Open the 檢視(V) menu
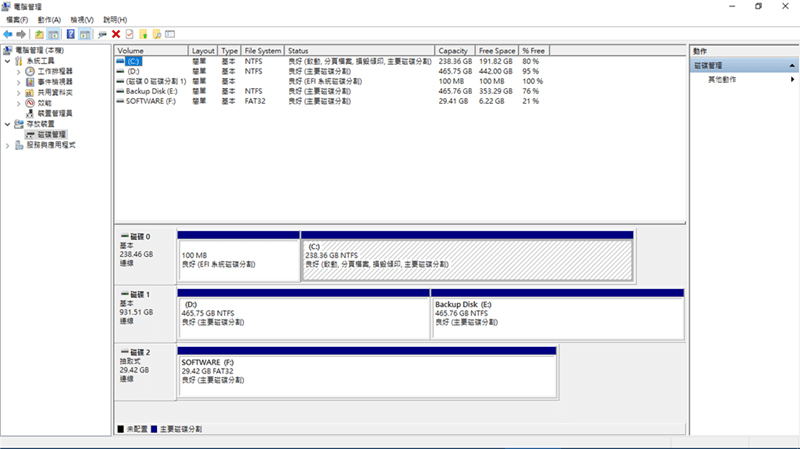The image size is (800, 449). [x=82, y=19]
